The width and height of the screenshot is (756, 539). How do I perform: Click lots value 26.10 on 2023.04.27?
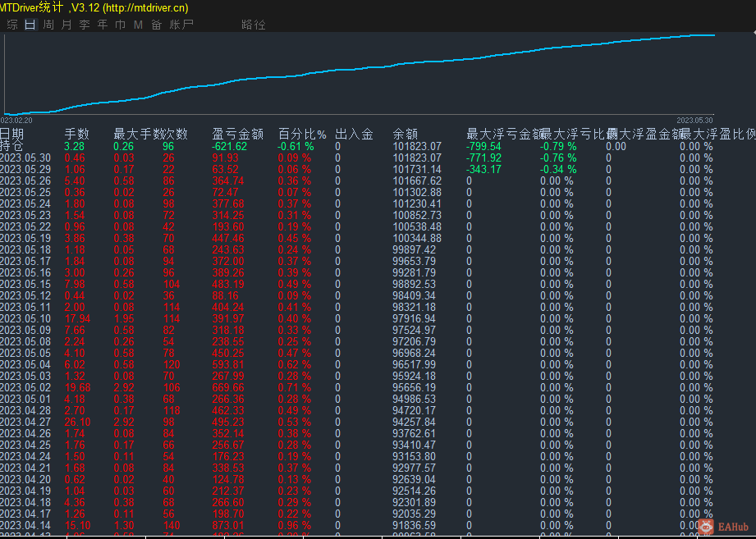[78, 422]
